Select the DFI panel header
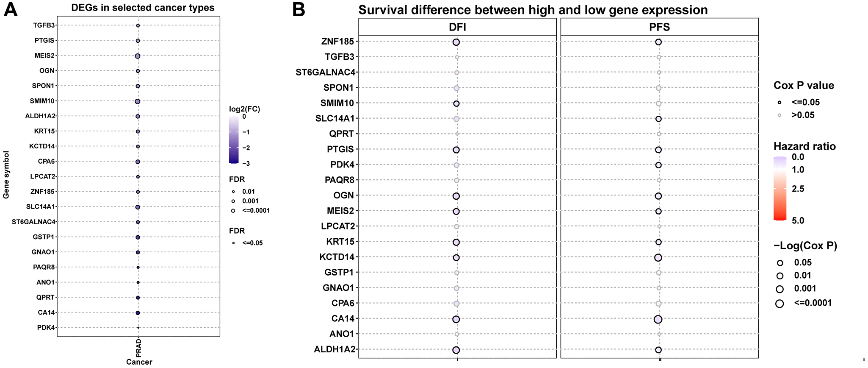 [x=457, y=27]
